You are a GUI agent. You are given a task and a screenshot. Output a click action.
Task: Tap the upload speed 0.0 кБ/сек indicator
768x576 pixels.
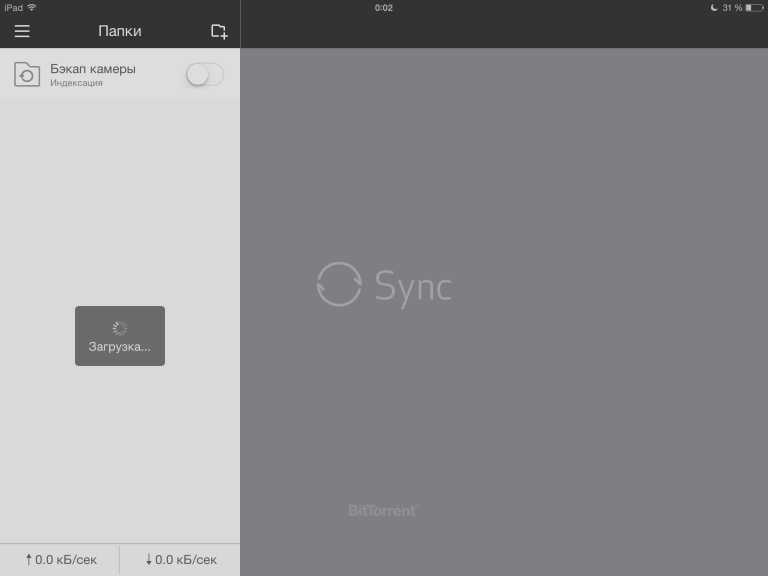click(x=61, y=559)
